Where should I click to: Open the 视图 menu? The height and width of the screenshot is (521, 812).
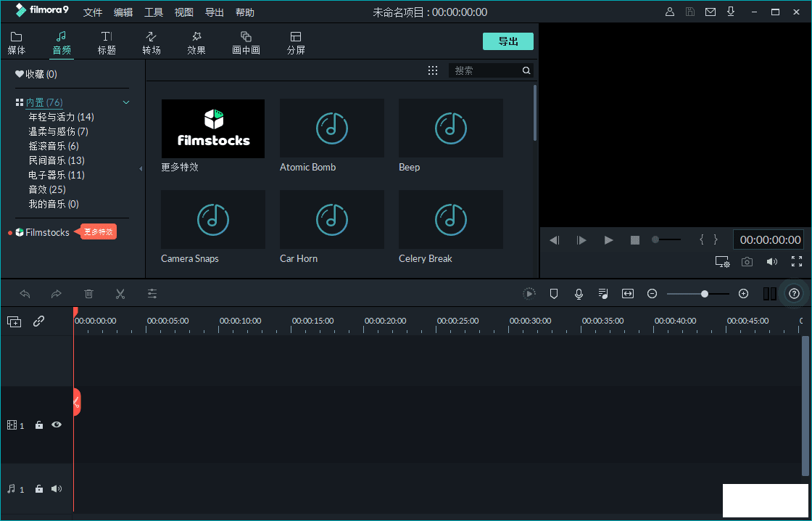tap(184, 12)
